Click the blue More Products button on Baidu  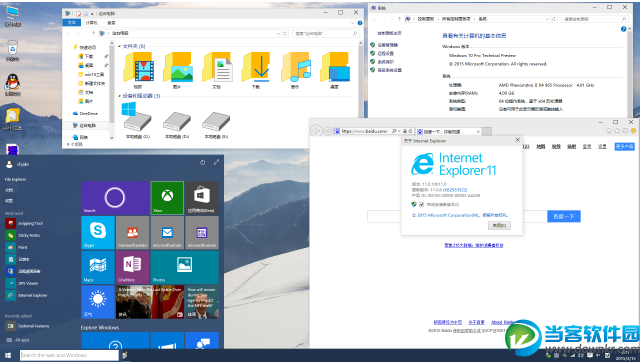[x=624, y=146]
